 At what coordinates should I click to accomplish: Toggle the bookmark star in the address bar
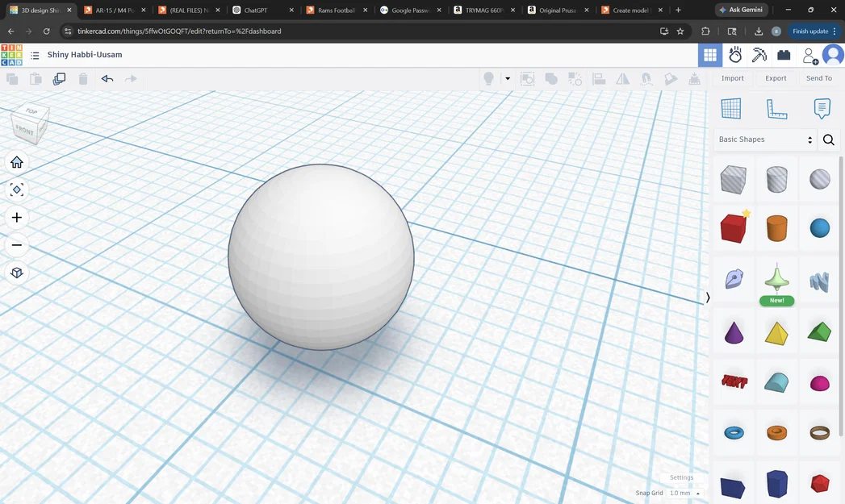(680, 31)
